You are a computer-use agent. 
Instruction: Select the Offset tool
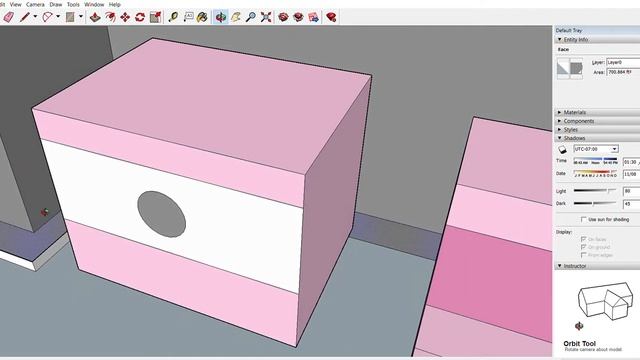pos(110,17)
